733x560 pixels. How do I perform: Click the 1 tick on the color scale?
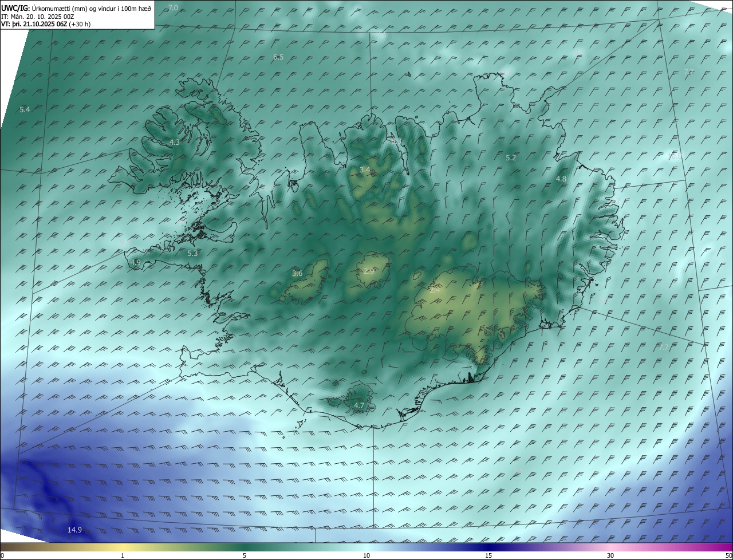123,555
